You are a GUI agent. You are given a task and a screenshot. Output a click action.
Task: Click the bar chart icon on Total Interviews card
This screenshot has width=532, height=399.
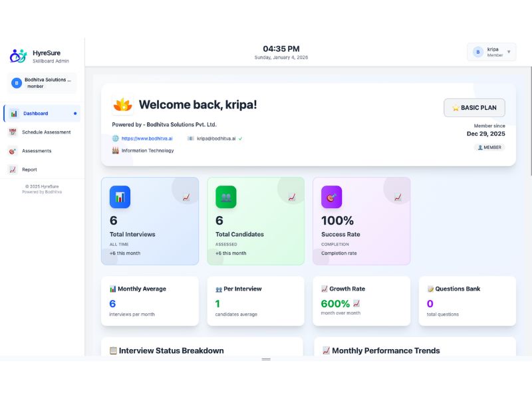coord(120,196)
